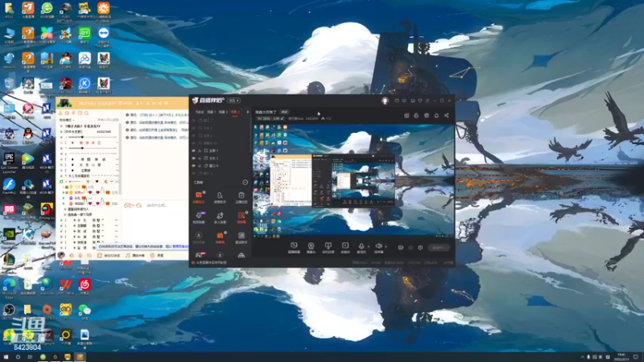Add a new scene with the plus button
The height and width of the screenshot is (362, 644).
tap(247, 112)
